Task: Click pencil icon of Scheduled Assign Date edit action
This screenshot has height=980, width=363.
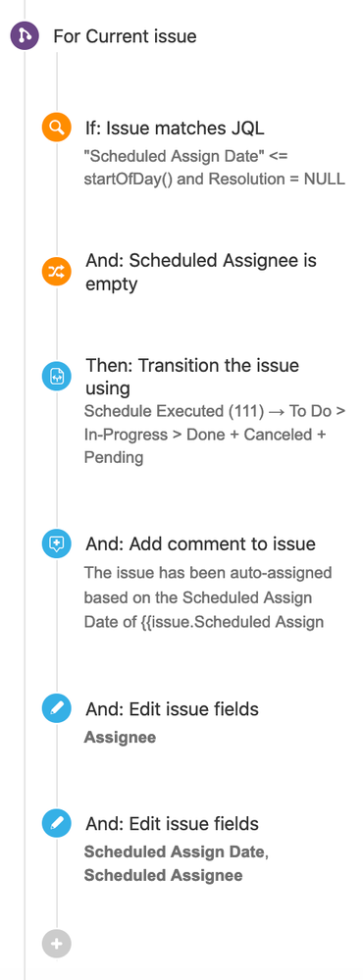Action: 57,823
